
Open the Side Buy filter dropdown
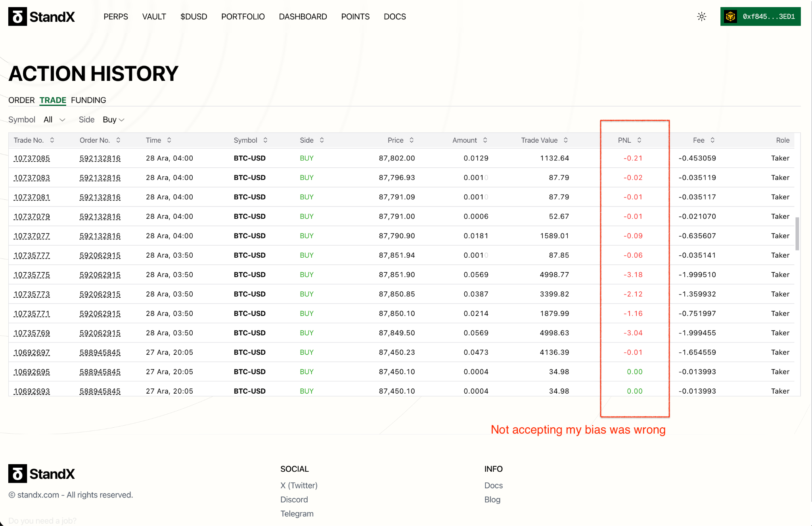113,120
